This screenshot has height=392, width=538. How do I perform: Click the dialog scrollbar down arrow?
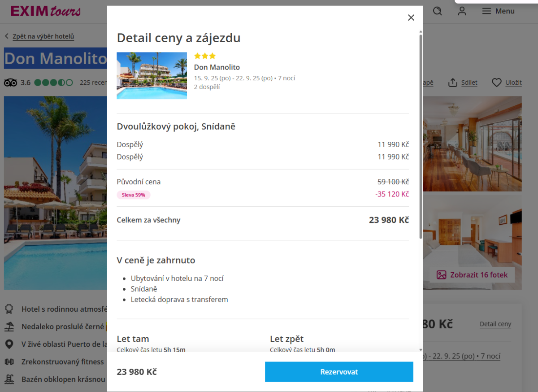point(421,349)
